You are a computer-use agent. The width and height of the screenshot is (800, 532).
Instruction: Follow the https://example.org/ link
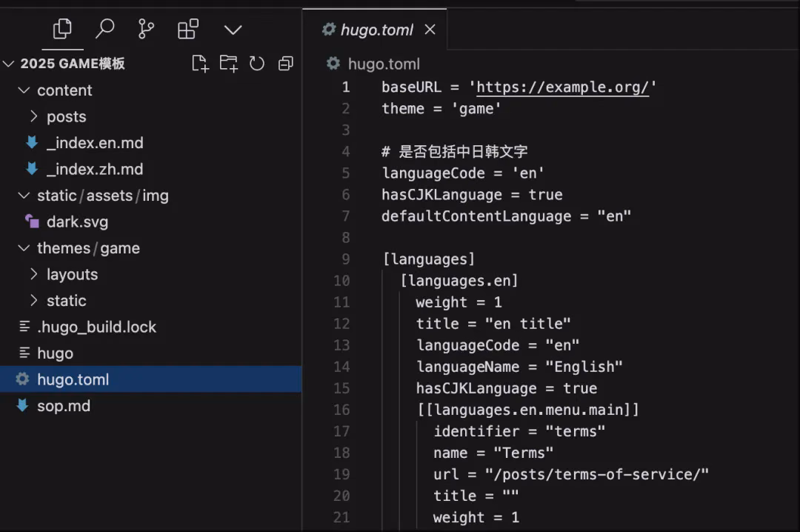click(x=562, y=87)
